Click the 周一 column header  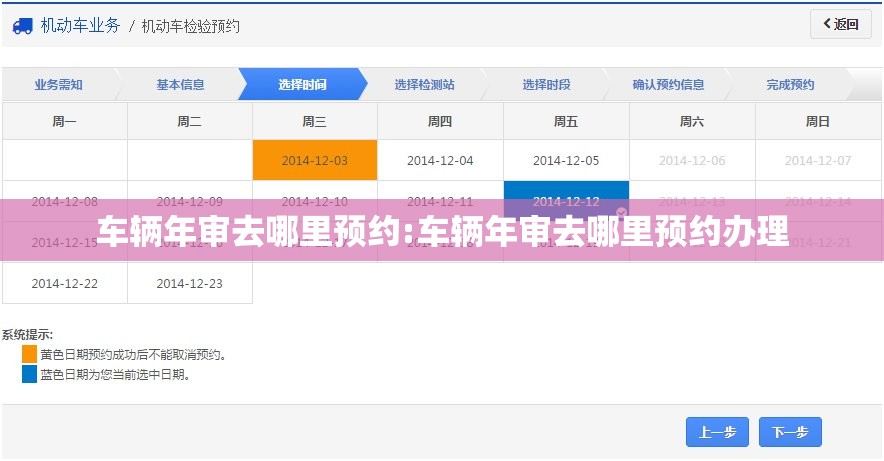65,121
